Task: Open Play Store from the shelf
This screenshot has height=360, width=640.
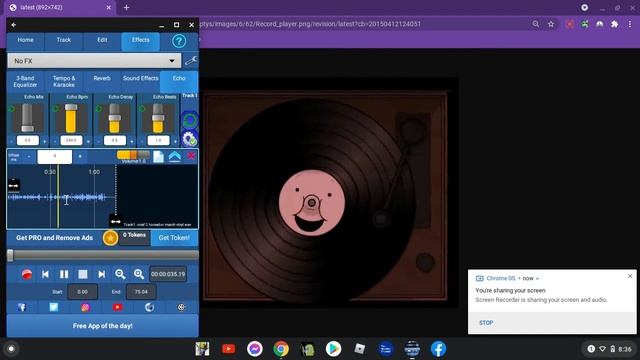Action: (x=333, y=349)
